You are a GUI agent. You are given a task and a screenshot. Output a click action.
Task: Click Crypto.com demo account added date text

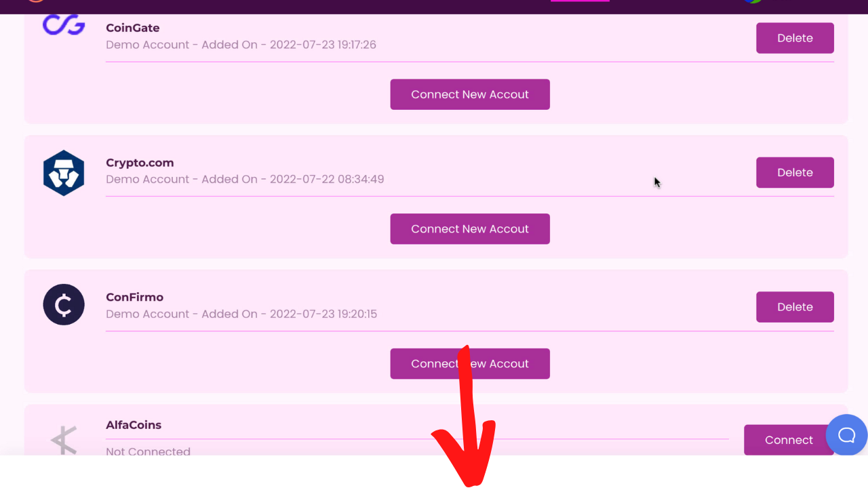pyautogui.click(x=245, y=179)
